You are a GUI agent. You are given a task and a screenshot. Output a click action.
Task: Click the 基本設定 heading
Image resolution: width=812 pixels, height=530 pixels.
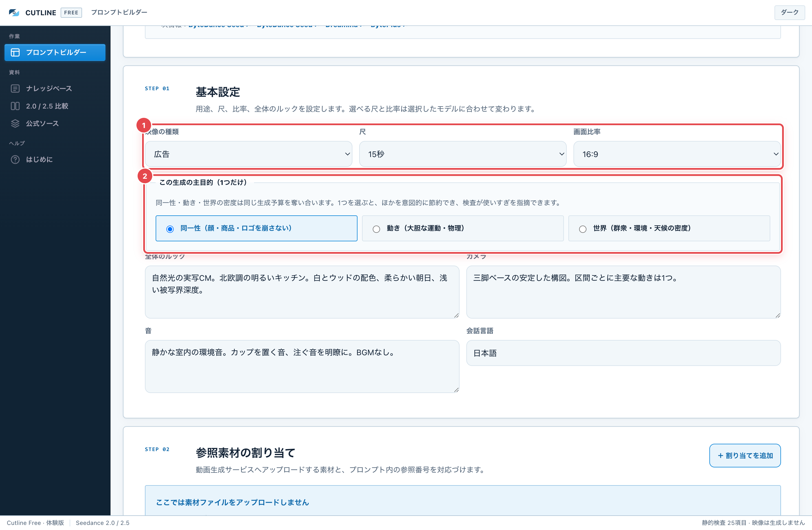(x=218, y=92)
